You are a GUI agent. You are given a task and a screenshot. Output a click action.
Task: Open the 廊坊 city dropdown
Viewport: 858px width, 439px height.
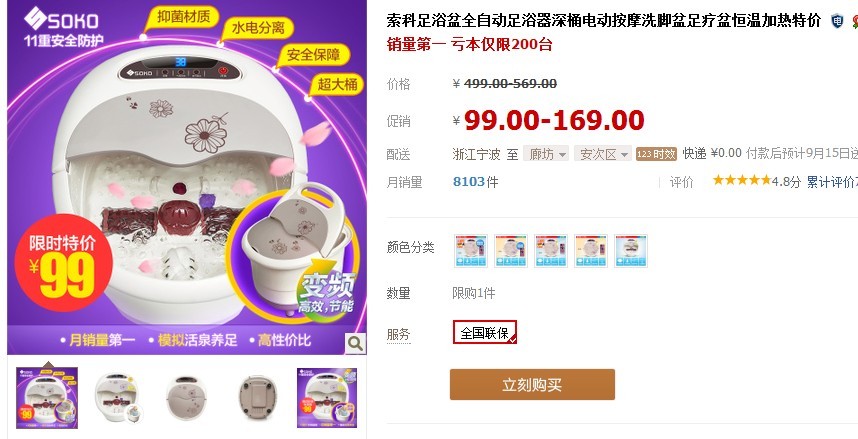pyautogui.click(x=546, y=154)
